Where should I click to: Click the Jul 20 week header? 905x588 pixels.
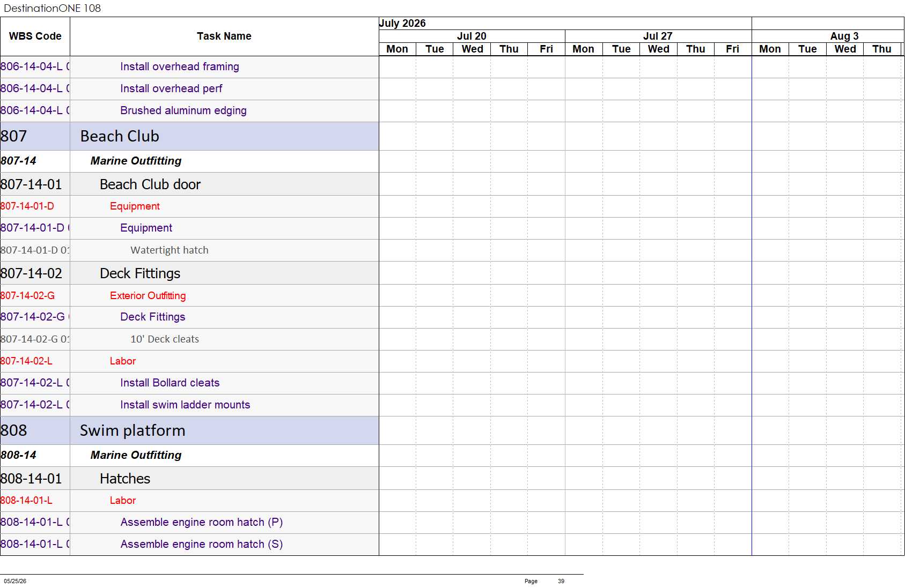coord(472,36)
